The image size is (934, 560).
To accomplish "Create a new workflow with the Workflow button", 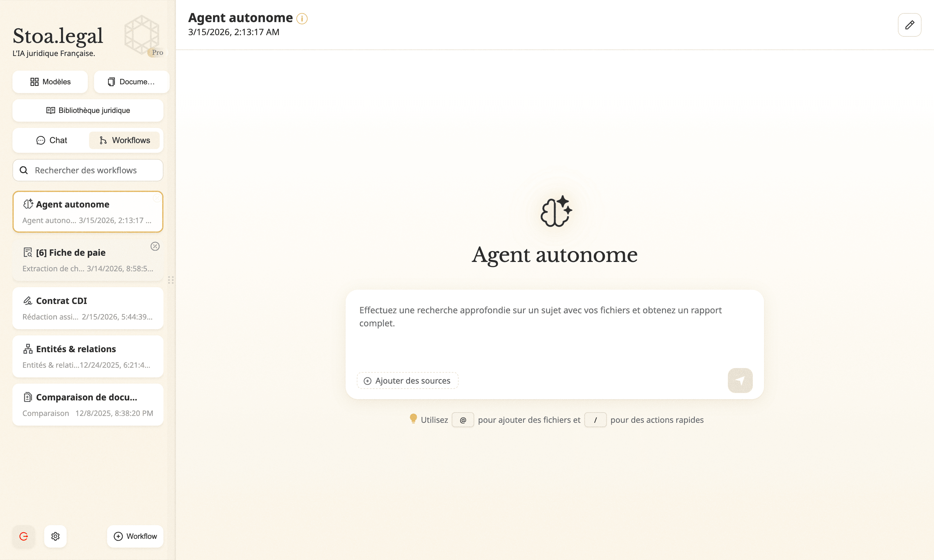I will (x=135, y=536).
